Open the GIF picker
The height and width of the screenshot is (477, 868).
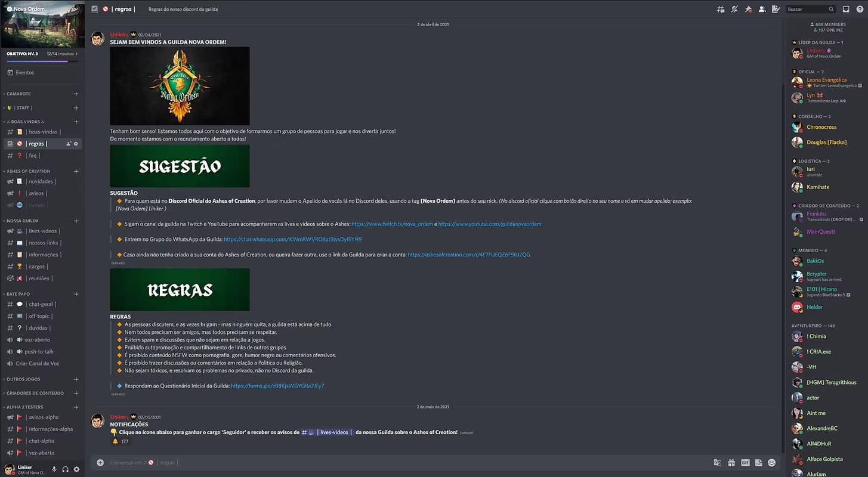pos(745,463)
